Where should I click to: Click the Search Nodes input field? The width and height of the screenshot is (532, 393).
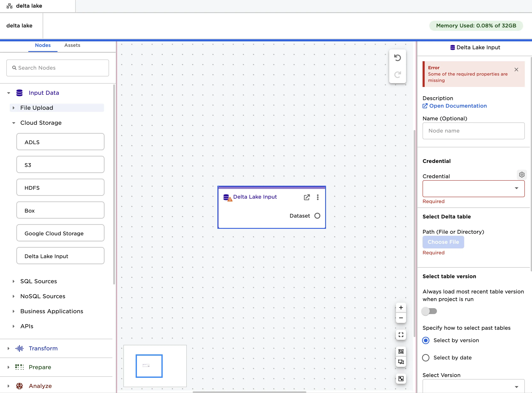[58, 68]
